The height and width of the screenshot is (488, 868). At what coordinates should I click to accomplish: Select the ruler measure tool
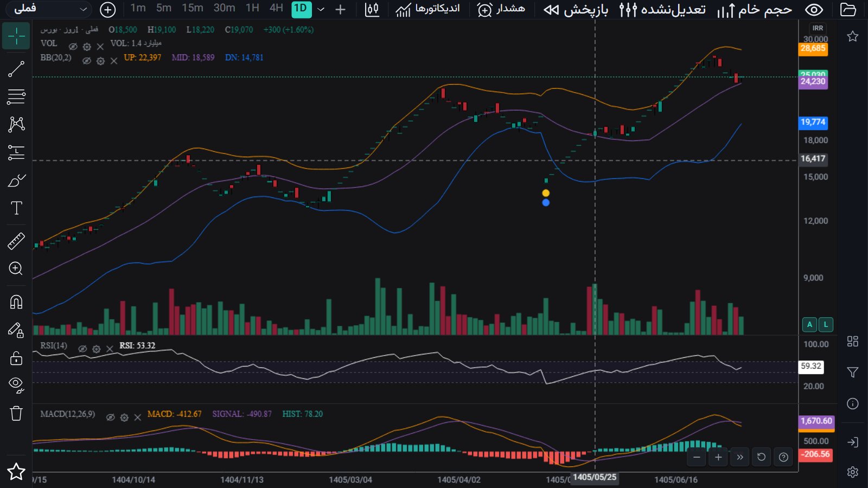tap(16, 241)
